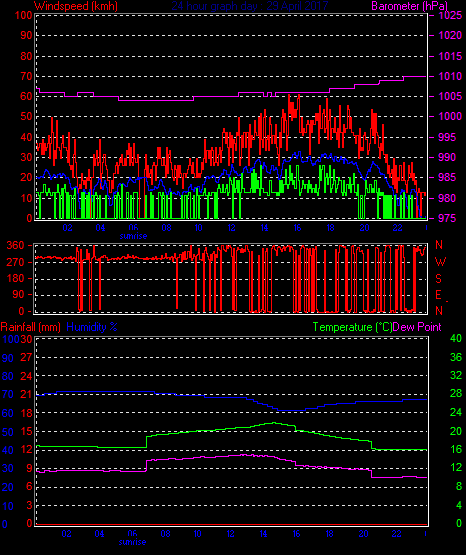Click the 'Temperature (°C)' label
Viewport: 466px width, 555px height.
[352, 327]
